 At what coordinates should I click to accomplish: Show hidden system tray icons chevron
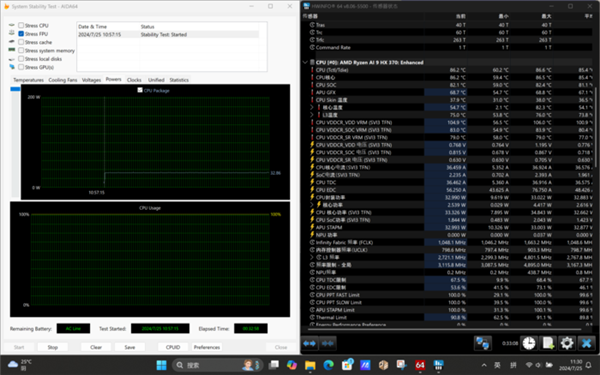(x=484, y=365)
